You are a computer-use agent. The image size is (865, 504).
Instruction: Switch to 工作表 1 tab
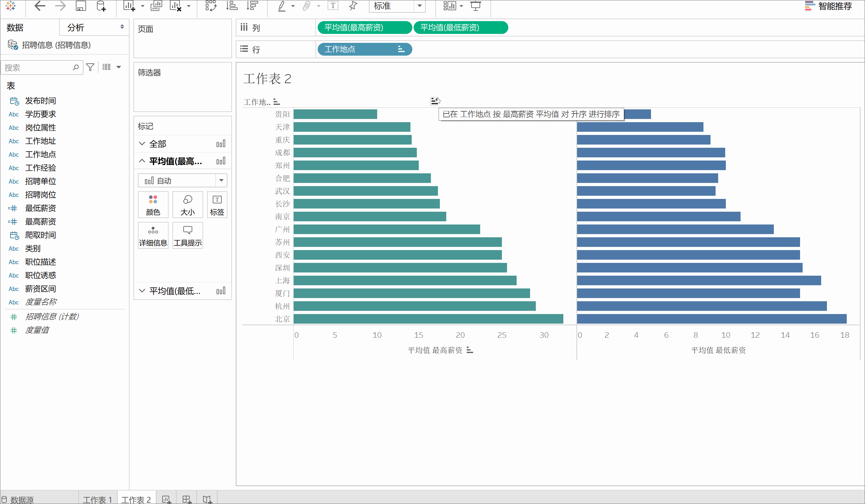(x=98, y=499)
